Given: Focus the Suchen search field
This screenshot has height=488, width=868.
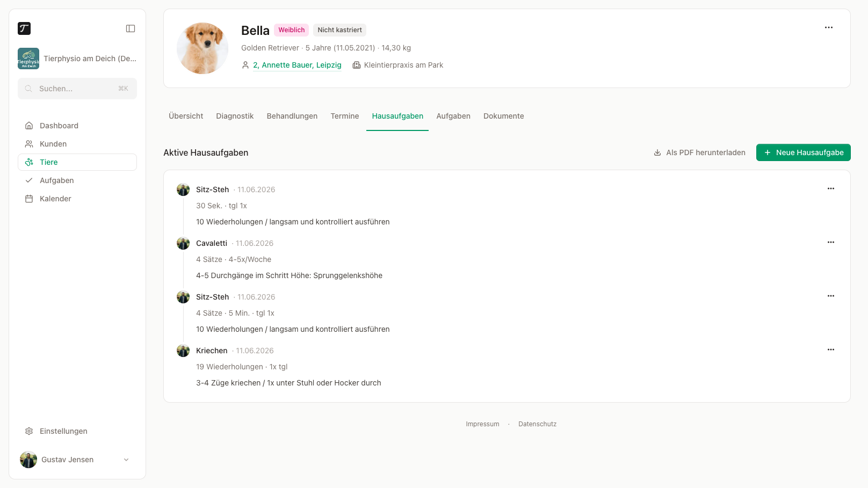Looking at the screenshot, I should pyautogui.click(x=77, y=89).
